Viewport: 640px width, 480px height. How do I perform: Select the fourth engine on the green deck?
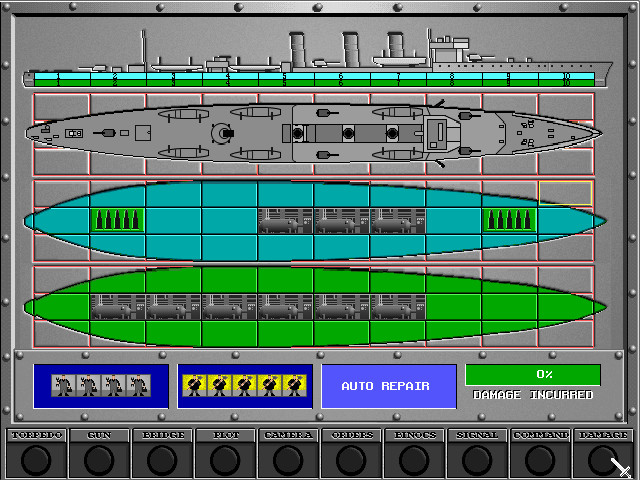click(285, 307)
